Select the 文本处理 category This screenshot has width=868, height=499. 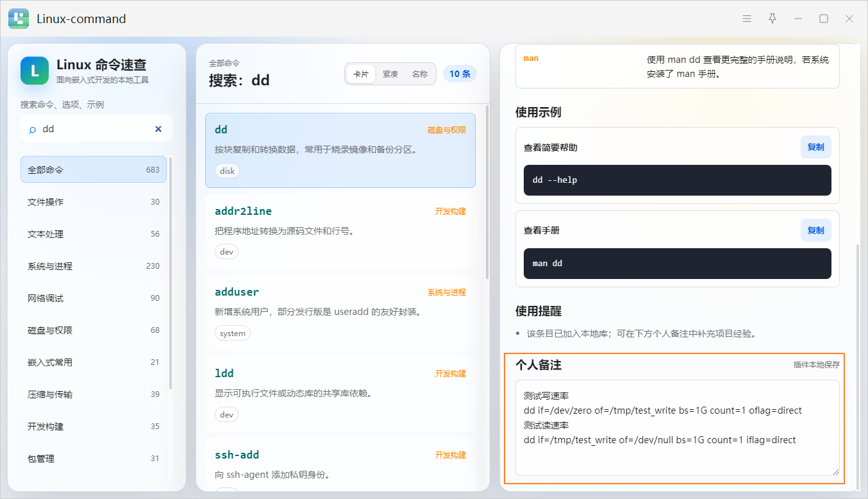pos(94,234)
